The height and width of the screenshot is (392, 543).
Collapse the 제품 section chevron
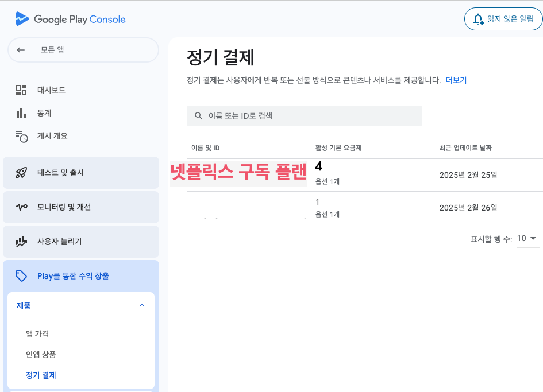click(x=141, y=305)
